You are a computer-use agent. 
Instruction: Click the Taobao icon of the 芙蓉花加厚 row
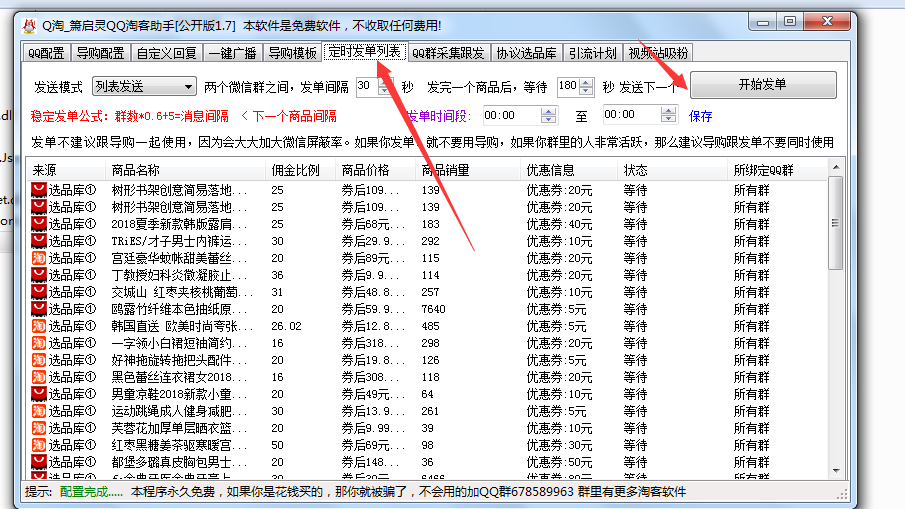tap(39, 428)
